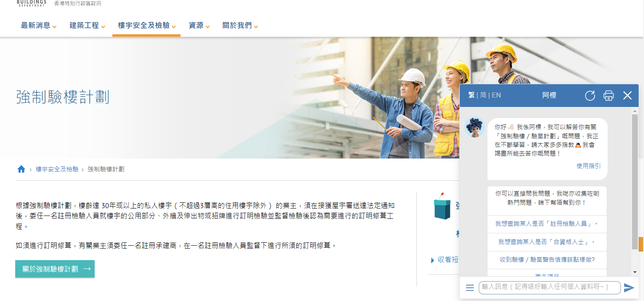Screen dimensions: 644x301
Task: Switch chat language to 简
Action: tap(483, 95)
